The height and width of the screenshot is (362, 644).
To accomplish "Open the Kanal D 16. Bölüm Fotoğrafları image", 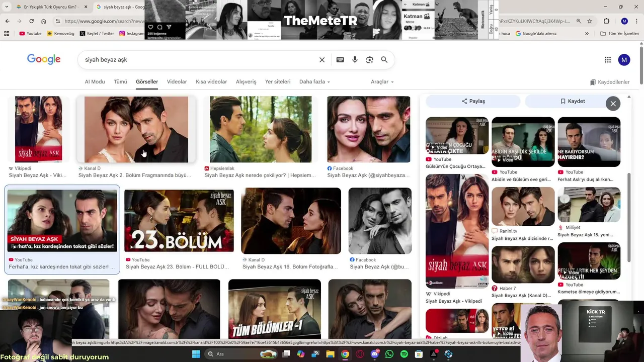I will coord(291,221).
